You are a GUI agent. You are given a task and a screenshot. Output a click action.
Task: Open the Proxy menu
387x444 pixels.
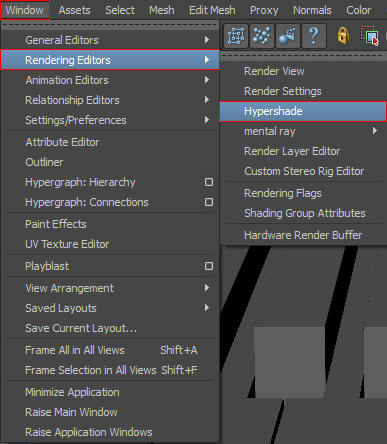(x=264, y=10)
